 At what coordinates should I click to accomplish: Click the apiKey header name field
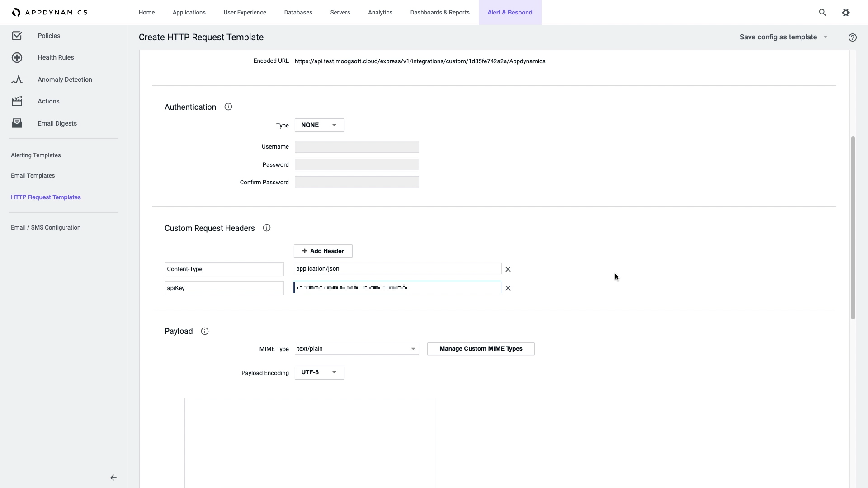(224, 288)
